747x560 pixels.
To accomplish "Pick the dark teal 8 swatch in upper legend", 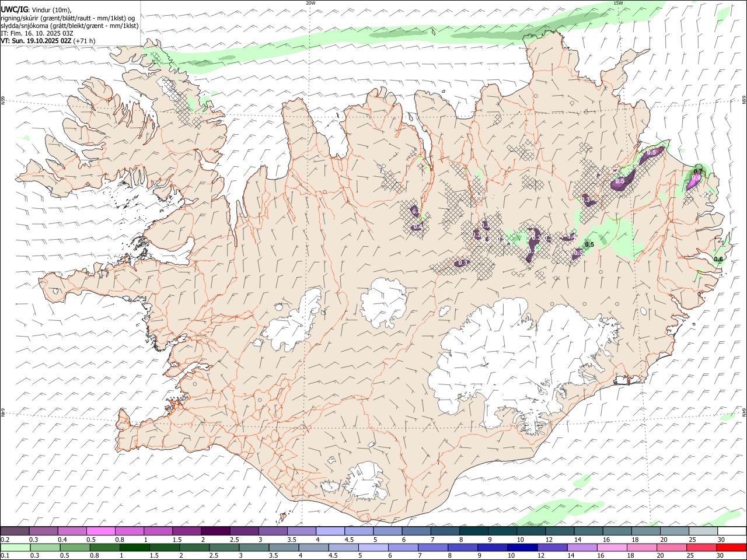I will point(473,531).
